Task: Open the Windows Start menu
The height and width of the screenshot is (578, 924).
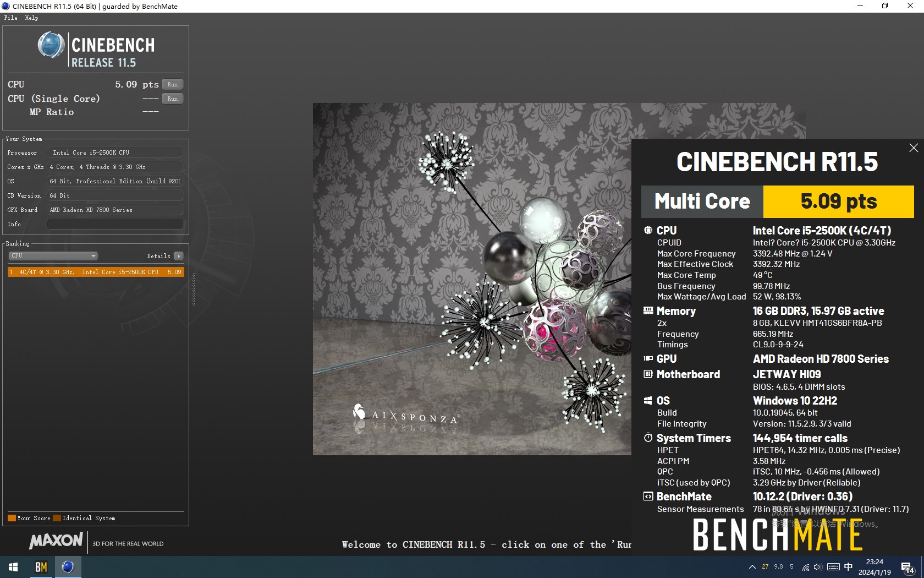Action: pyautogui.click(x=13, y=567)
